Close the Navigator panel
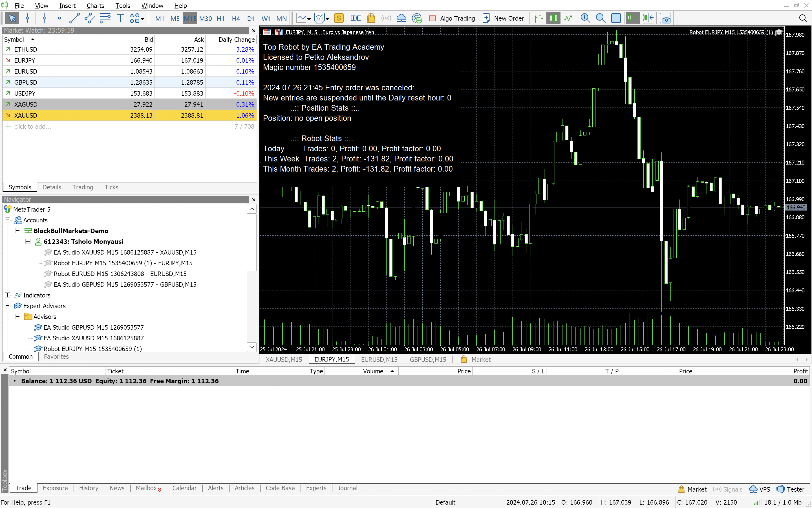812x508 pixels. (x=254, y=200)
